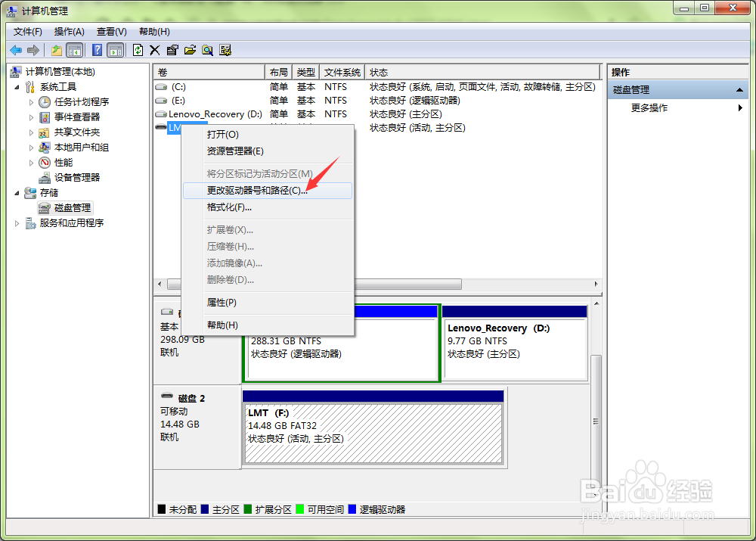Image resolution: width=756 pixels, height=541 pixels.
Task: Open the View (查看) menu
Action: 111,32
